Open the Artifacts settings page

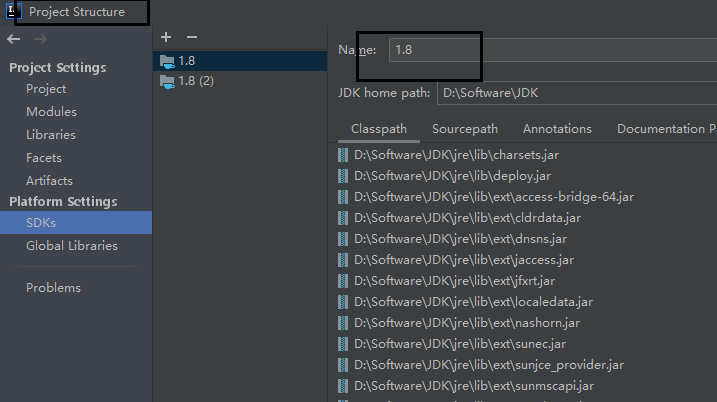[49, 181]
